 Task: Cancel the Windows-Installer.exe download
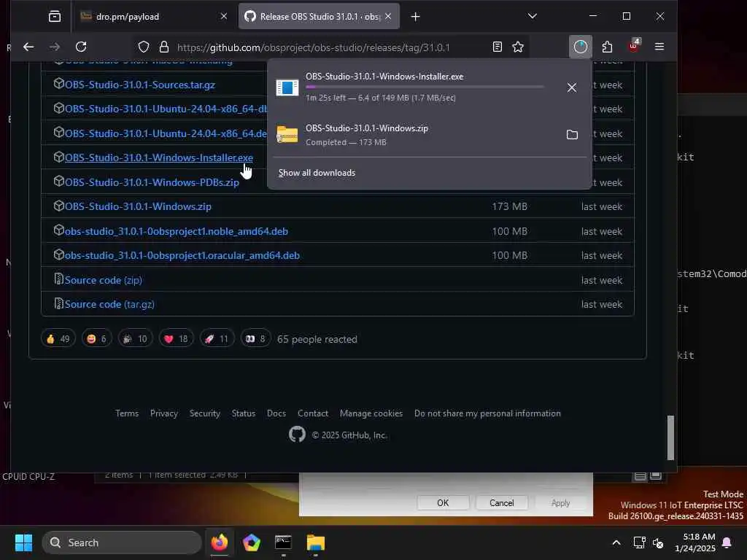tap(572, 87)
